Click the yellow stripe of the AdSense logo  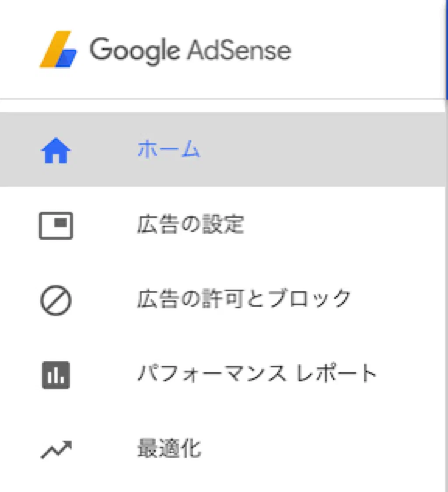[x=52, y=48]
